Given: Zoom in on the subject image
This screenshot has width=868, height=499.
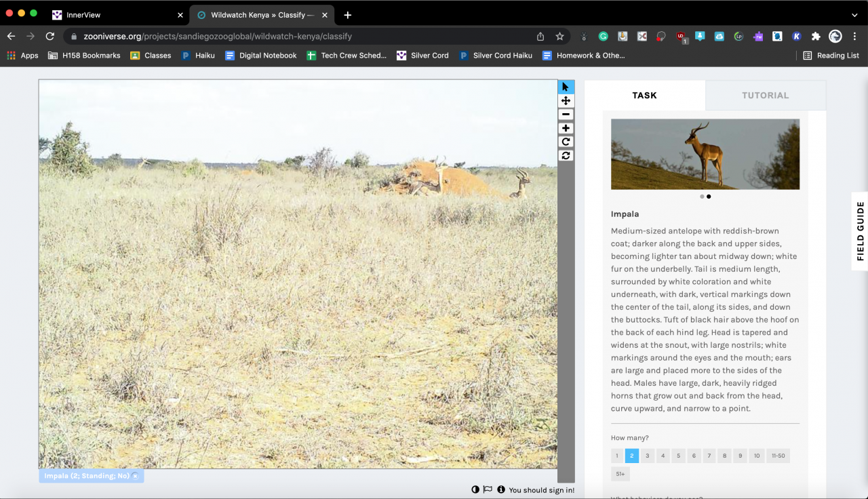Looking at the screenshot, I should [566, 128].
